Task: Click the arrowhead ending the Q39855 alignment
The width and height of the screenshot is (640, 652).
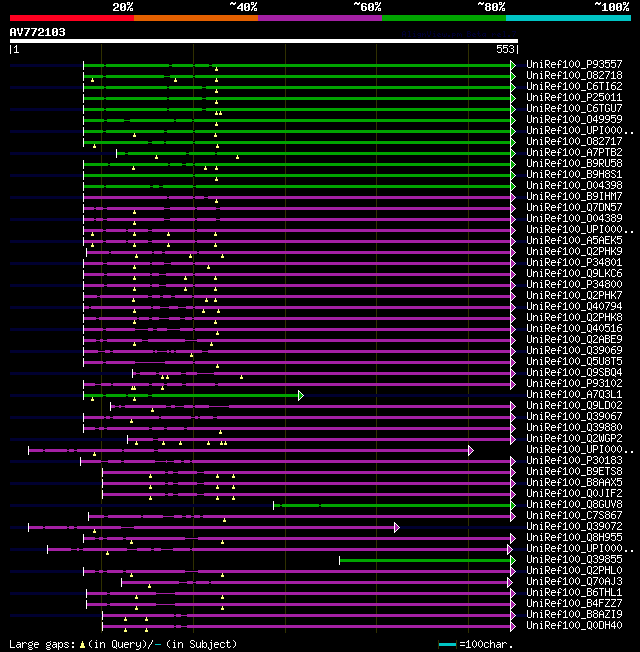Action: [x=513, y=561]
